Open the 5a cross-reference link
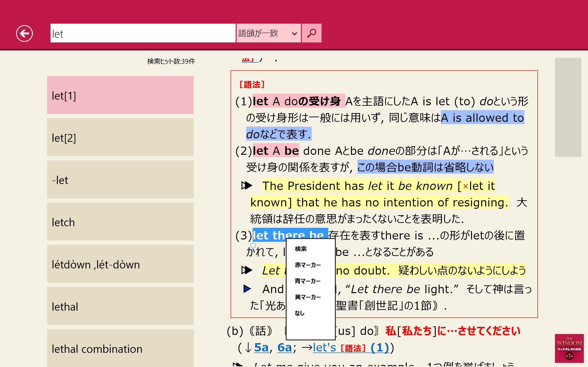This screenshot has width=588, height=367. coord(261,348)
